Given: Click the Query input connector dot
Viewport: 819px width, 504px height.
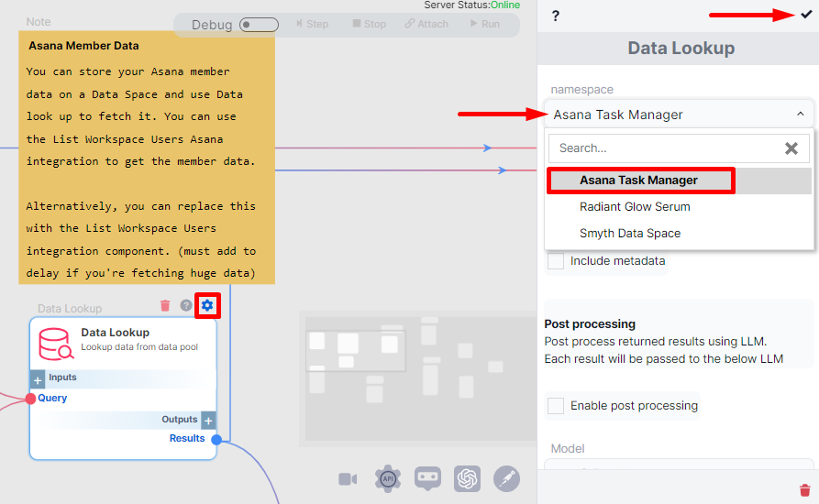Looking at the screenshot, I should click(30, 399).
